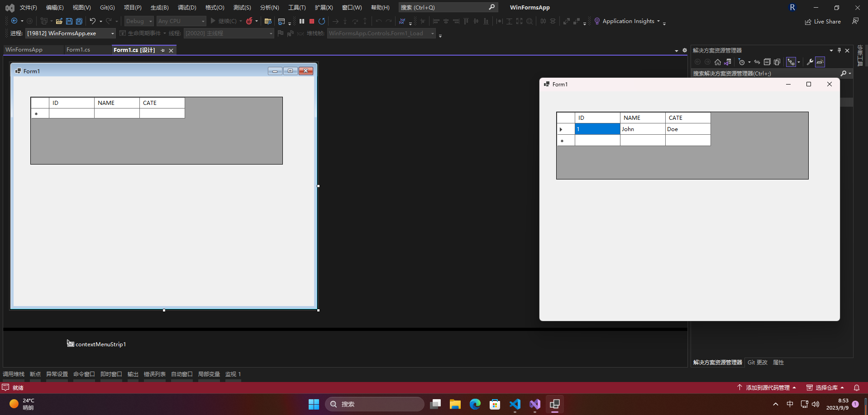Image resolution: width=868 pixels, height=415 pixels.
Task: Open the Debug configuration dropdown
Action: pos(139,21)
